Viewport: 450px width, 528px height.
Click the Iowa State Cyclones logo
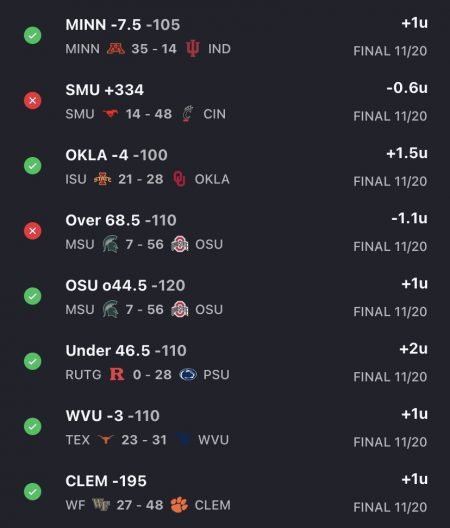click(102, 179)
